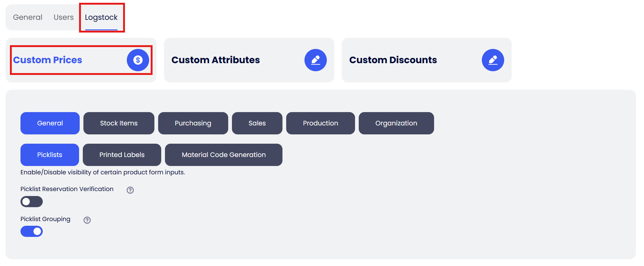Image resolution: width=644 pixels, height=266 pixels.
Task: Disable the Picklist Grouping toggle
Action: click(x=32, y=231)
